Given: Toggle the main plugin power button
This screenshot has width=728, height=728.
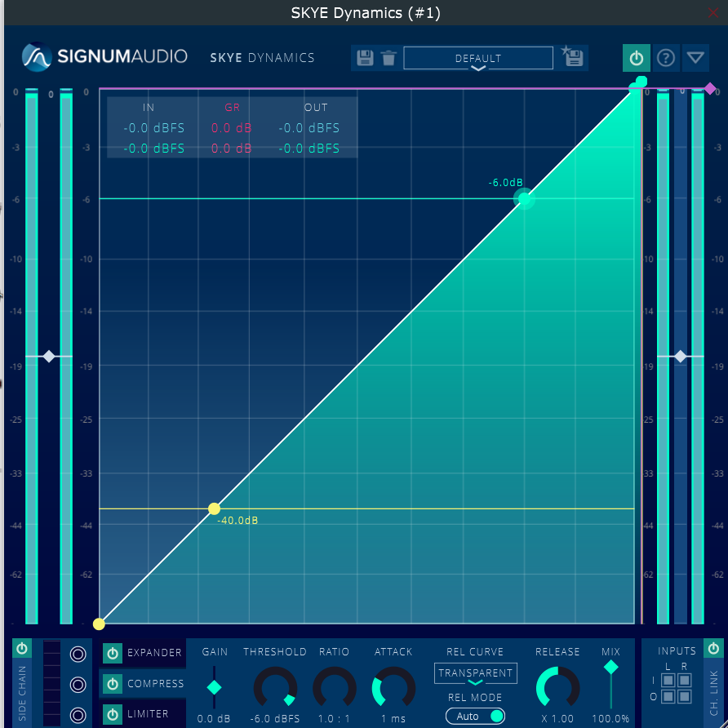Looking at the screenshot, I should [x=636, y=58].
